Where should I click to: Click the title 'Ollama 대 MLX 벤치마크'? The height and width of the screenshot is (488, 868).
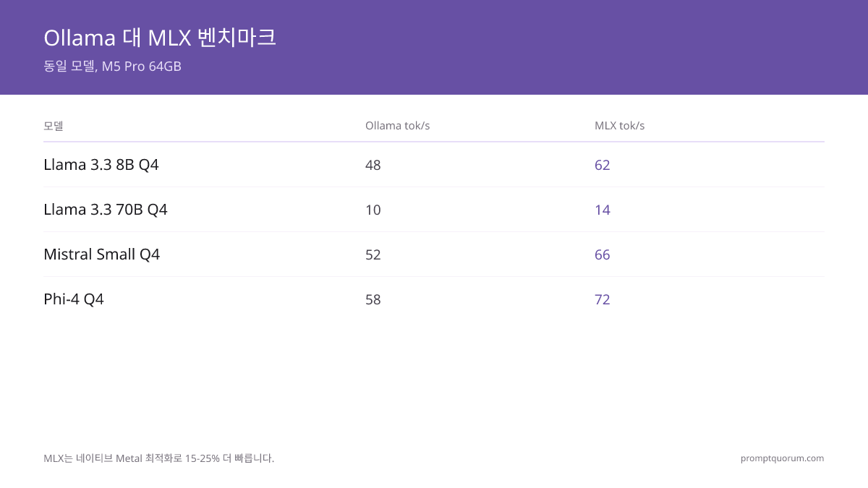[160, 38]
